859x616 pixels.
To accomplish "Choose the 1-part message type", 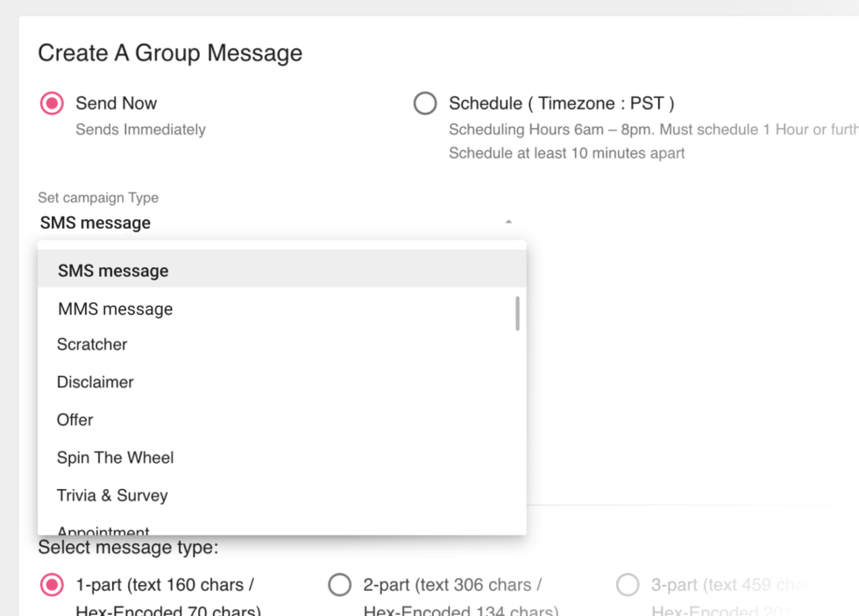I will [x=52, y=584].
